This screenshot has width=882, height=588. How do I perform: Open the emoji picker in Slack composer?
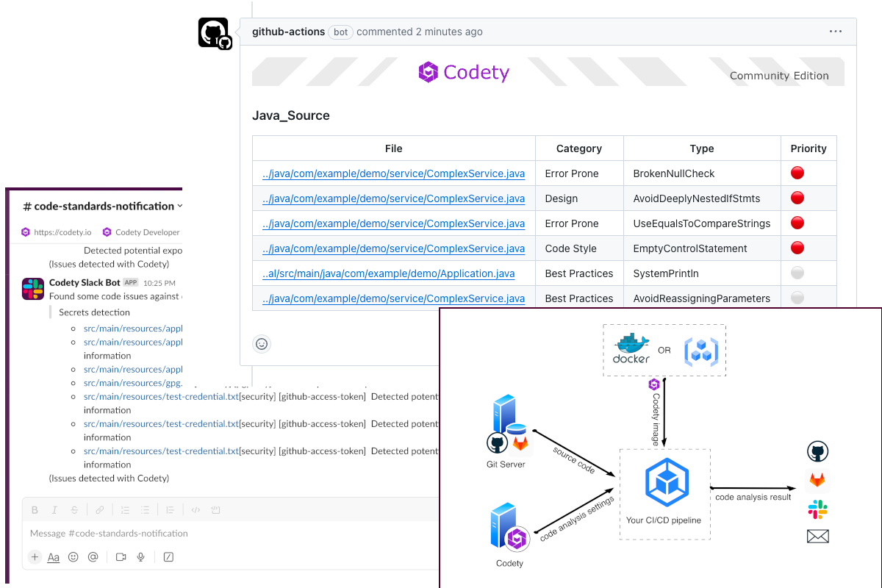click(x=73, y=557)
